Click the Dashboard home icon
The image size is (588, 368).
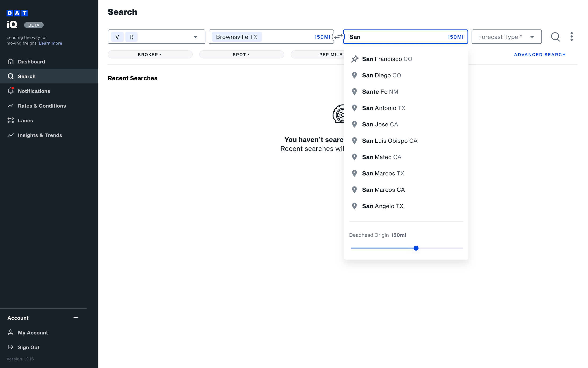pos(10,62)
